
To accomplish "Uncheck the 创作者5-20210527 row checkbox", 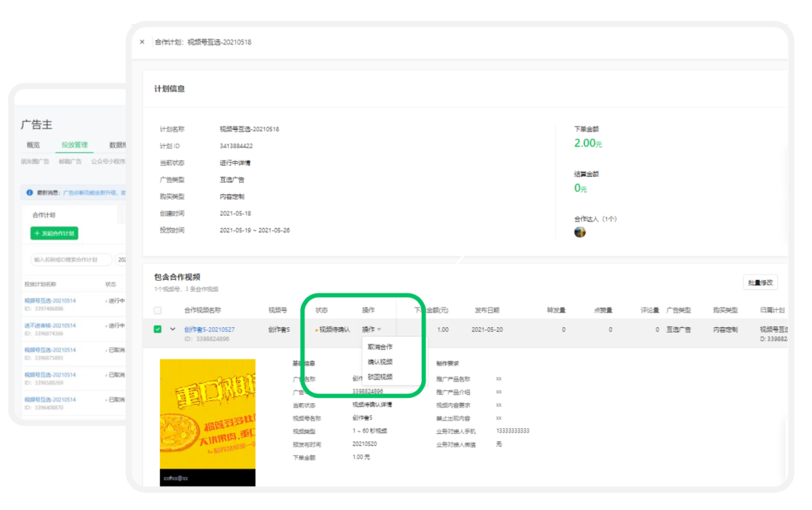I will pyautogui.click(x=158, y=329).
